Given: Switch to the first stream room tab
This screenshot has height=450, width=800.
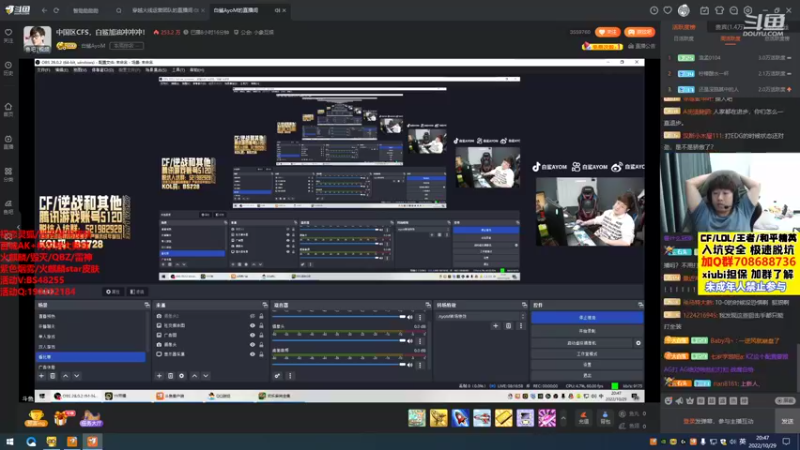Looking at the screenshot, I should [168, 10].
